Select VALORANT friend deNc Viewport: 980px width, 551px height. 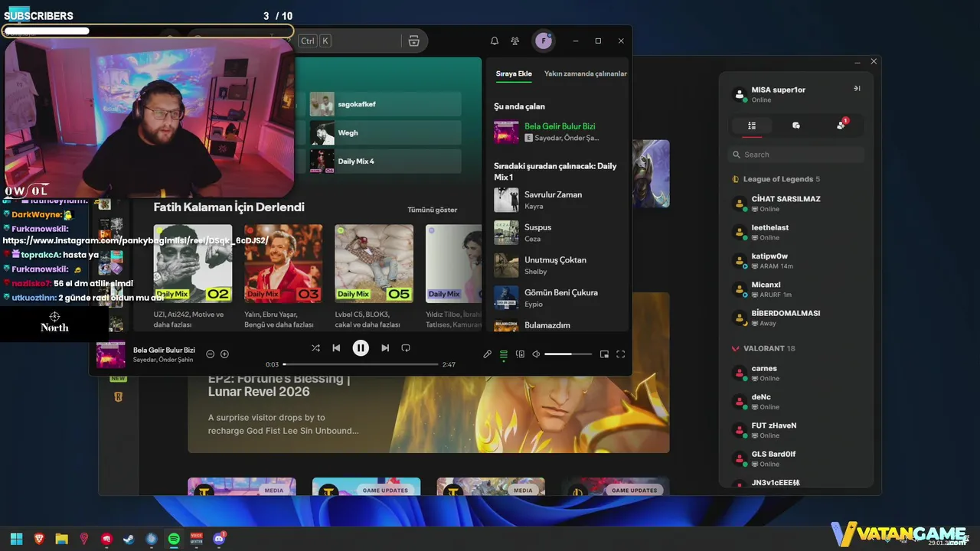(x=795, y=402)
